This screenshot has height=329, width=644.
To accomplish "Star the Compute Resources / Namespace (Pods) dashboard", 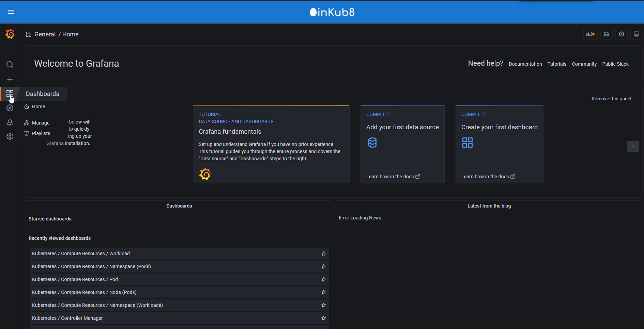I will (x=324, y=266).
